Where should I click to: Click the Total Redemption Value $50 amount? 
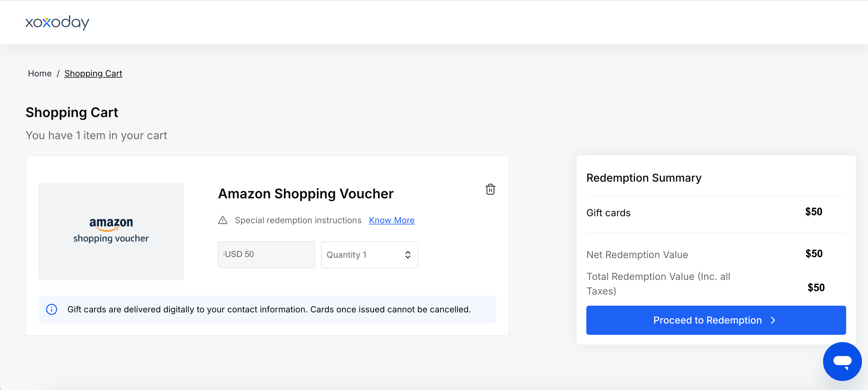[816, 287]
